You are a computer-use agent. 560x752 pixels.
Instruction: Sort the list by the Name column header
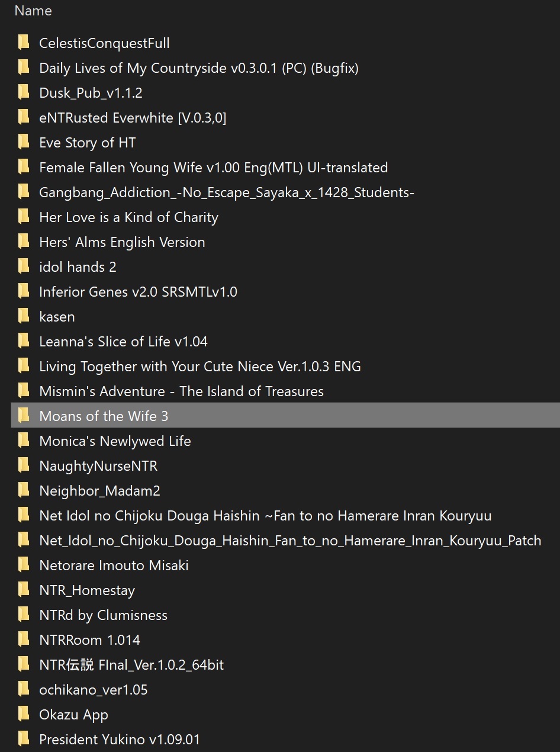pyautogui.click(x=33, y=11)
